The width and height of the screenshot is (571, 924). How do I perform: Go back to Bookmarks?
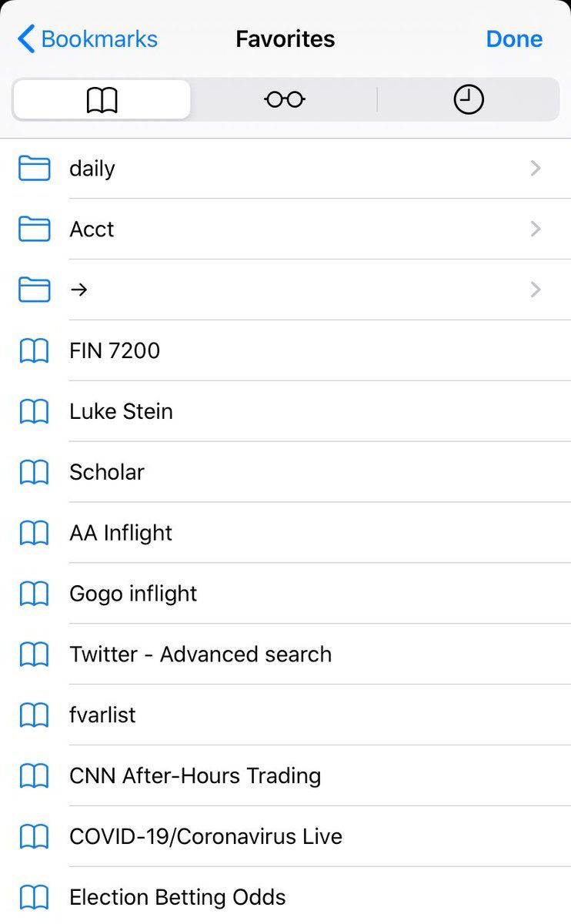click(x=88, y=39)
